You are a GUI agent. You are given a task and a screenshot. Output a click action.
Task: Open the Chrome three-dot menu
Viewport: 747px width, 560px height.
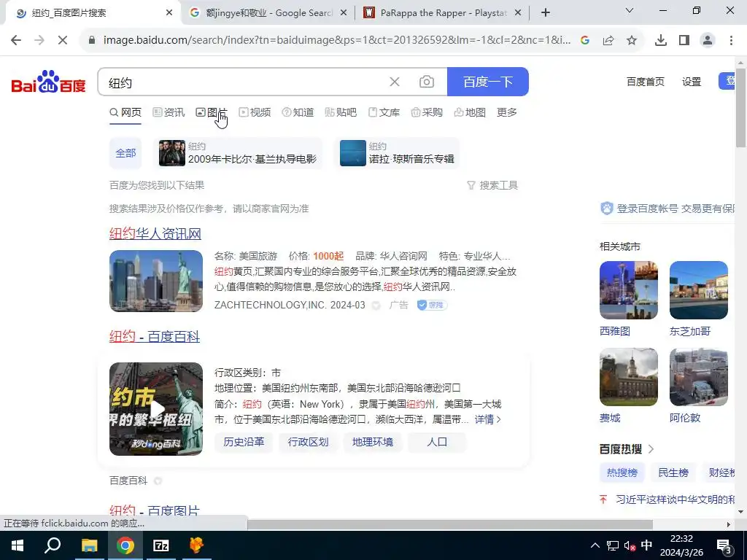(731, 41)
